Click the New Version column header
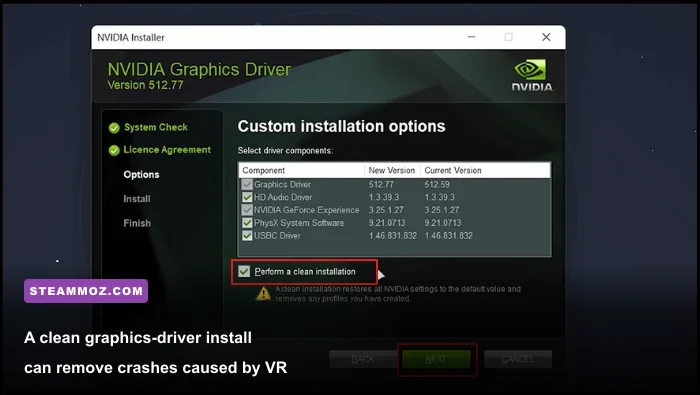 (x=392, y=170)
